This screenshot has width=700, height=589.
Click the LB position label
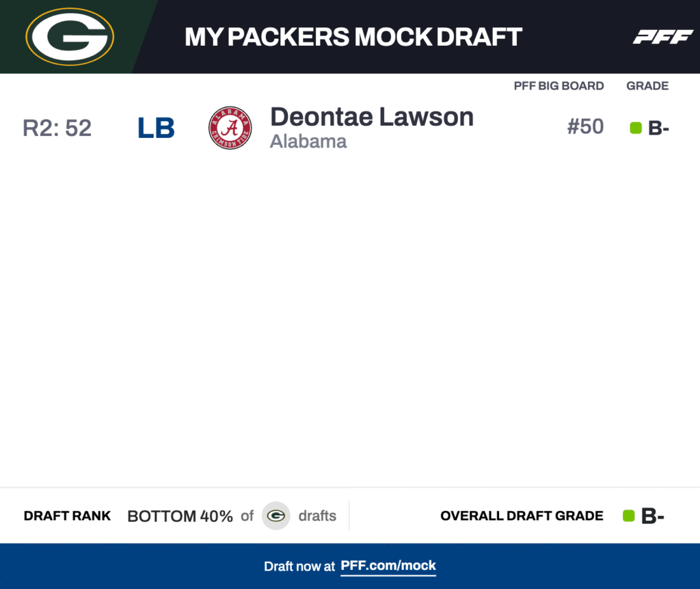pos(156,128)
